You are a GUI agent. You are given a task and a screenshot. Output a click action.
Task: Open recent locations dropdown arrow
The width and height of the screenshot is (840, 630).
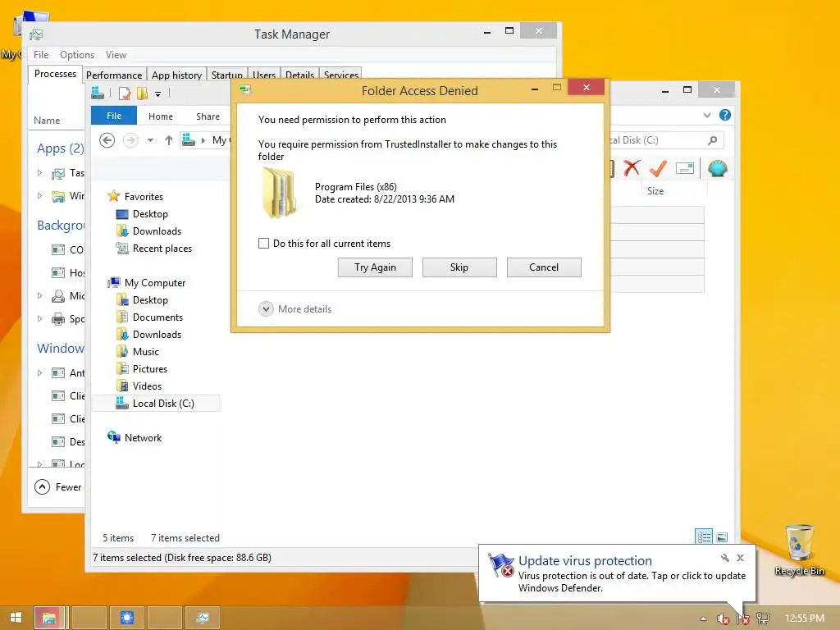point(151,140)
